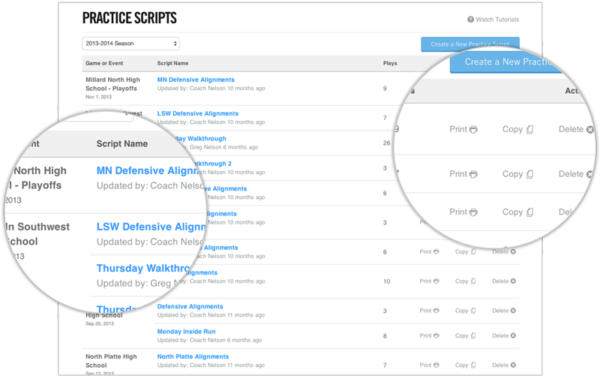Open Watch Tutorials help icon
Screen dimensions: 600x376
point(470,20)
